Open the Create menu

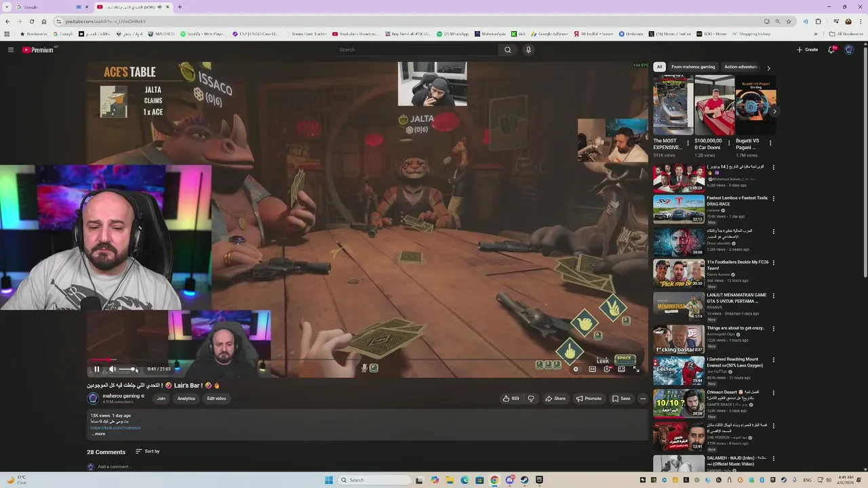[807, 49]
